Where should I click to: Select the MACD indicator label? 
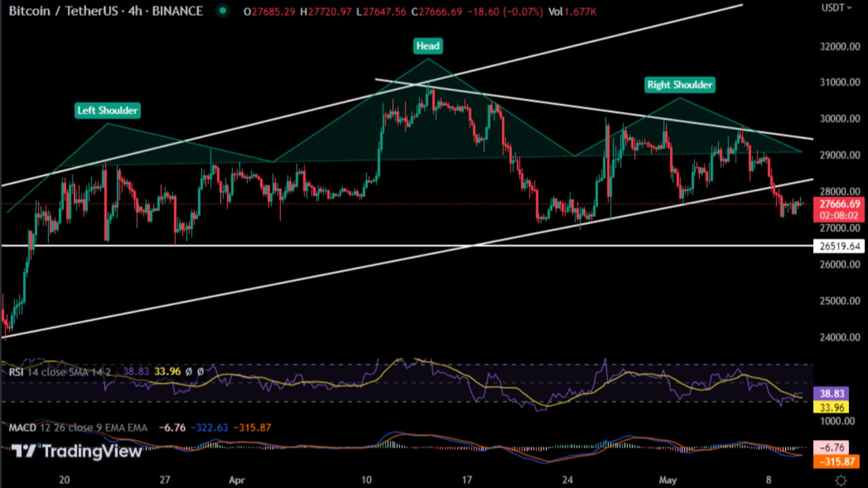tap(22, 428)
